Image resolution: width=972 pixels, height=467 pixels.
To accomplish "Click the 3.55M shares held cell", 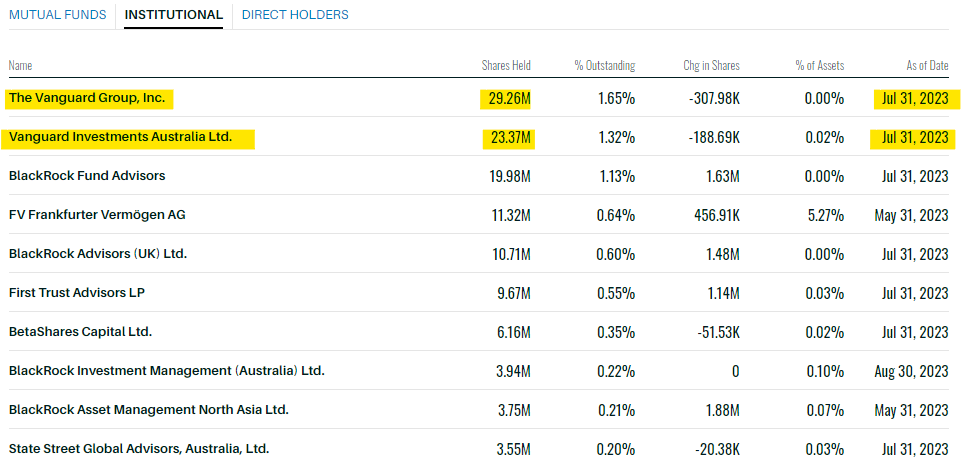I will 513,449.
